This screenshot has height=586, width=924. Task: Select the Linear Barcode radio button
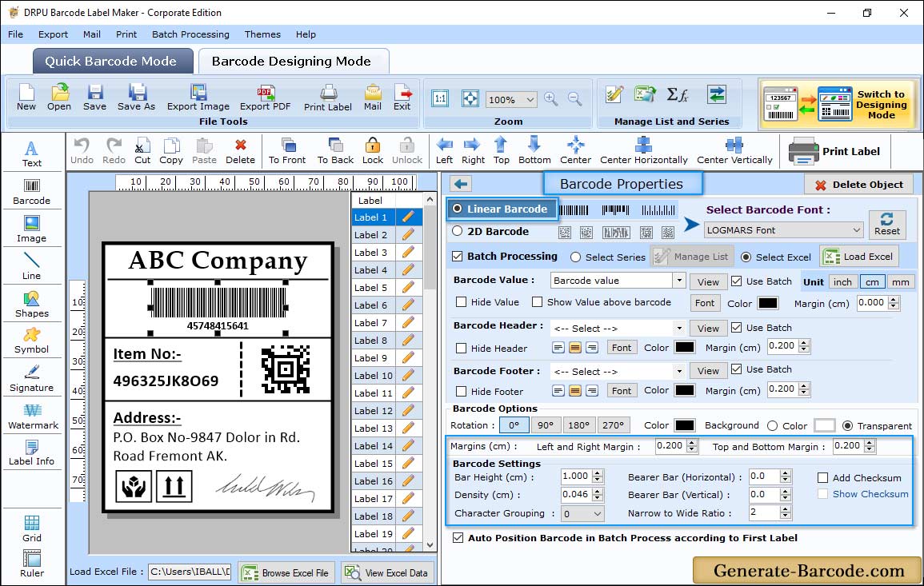click(458, 209)
